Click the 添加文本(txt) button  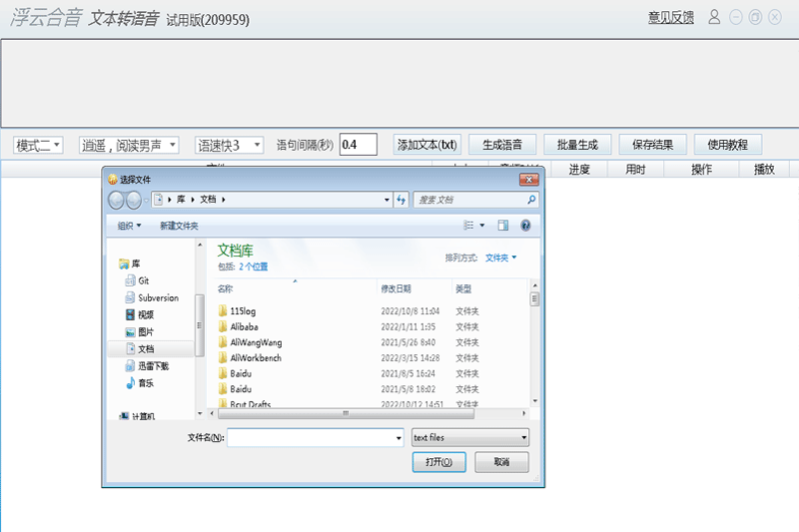point(427,145)
